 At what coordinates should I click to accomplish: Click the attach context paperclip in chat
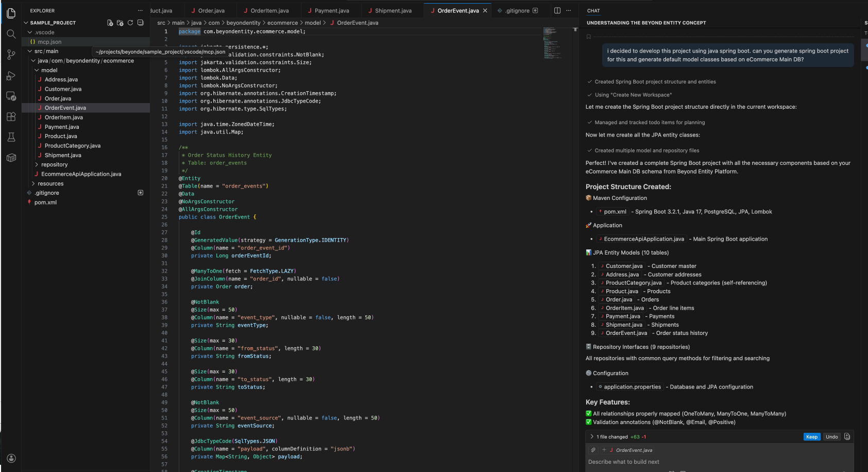tap(593, 450)
